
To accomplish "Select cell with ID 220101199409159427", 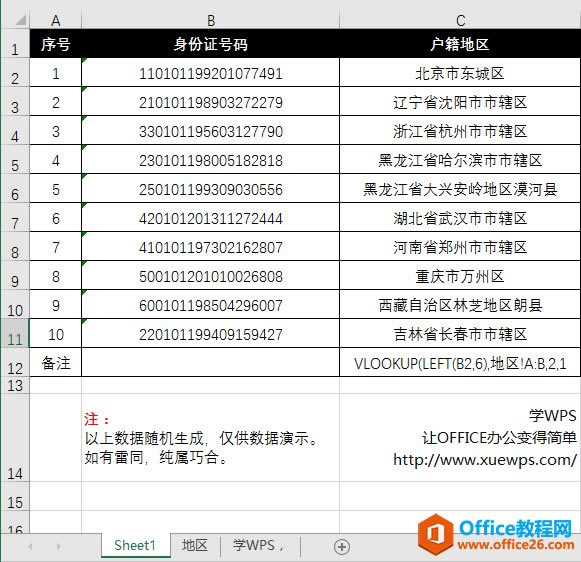I will 210,333.
